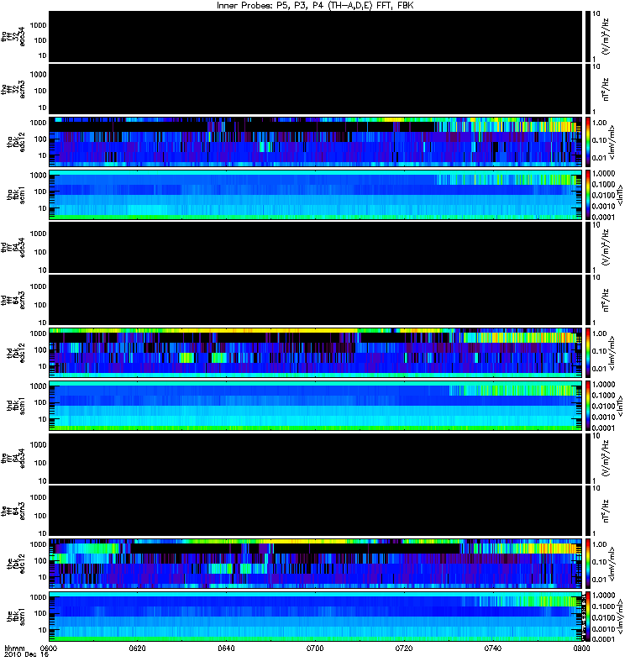630x672 pixels.
Task: Click inside the empty thd fff 64 edc34 spectrogram
Action: coord(315,247)
